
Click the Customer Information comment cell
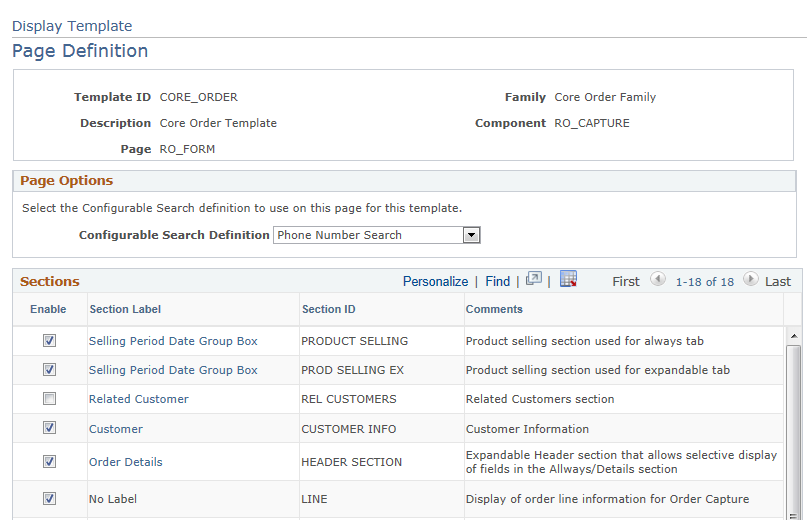click(527, 429)
